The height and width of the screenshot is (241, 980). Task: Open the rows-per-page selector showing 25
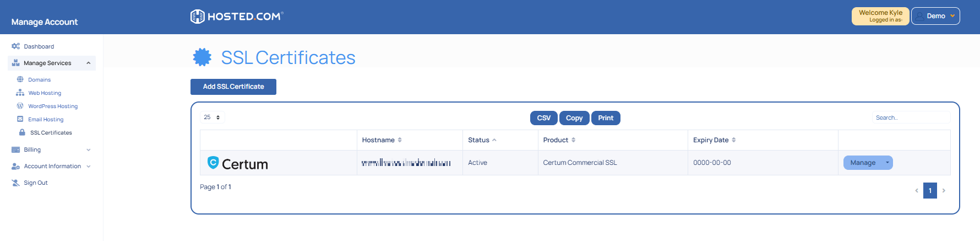(212, 117)
